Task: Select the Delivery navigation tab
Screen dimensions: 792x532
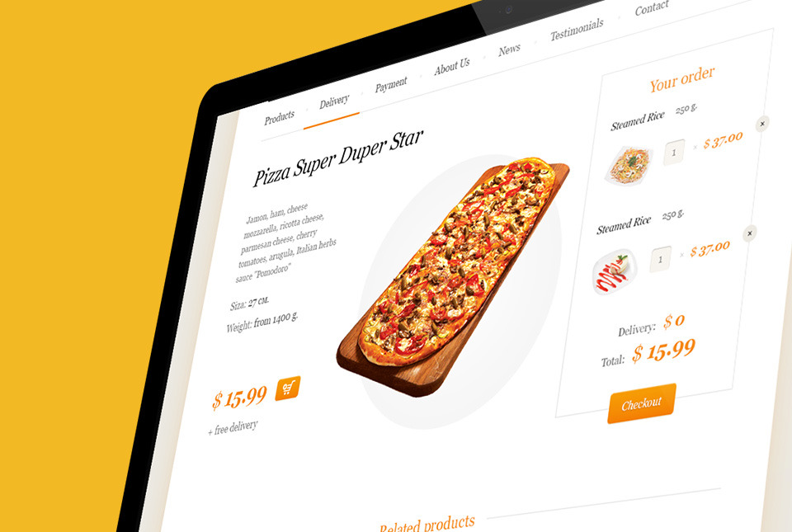Action: [x=334, y=101]
